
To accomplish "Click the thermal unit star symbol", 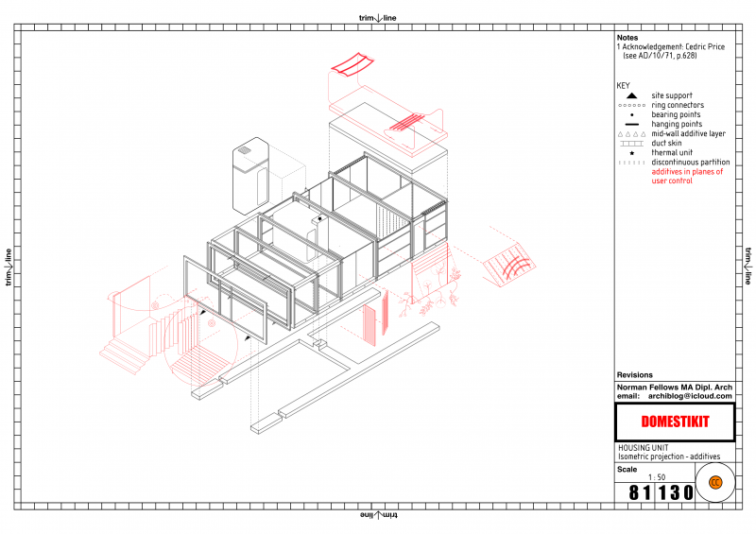I will pos(630,152).
